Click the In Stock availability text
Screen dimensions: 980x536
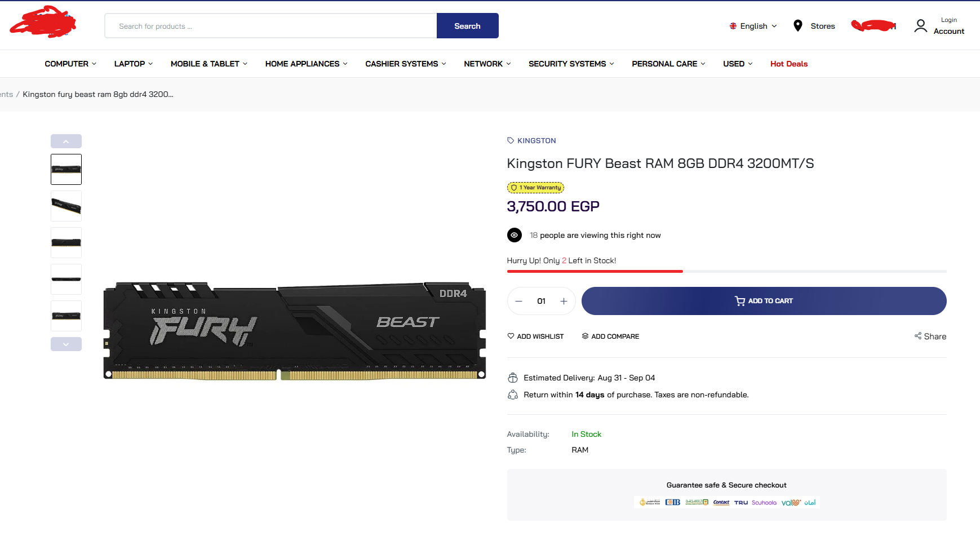tap(586, 434)
